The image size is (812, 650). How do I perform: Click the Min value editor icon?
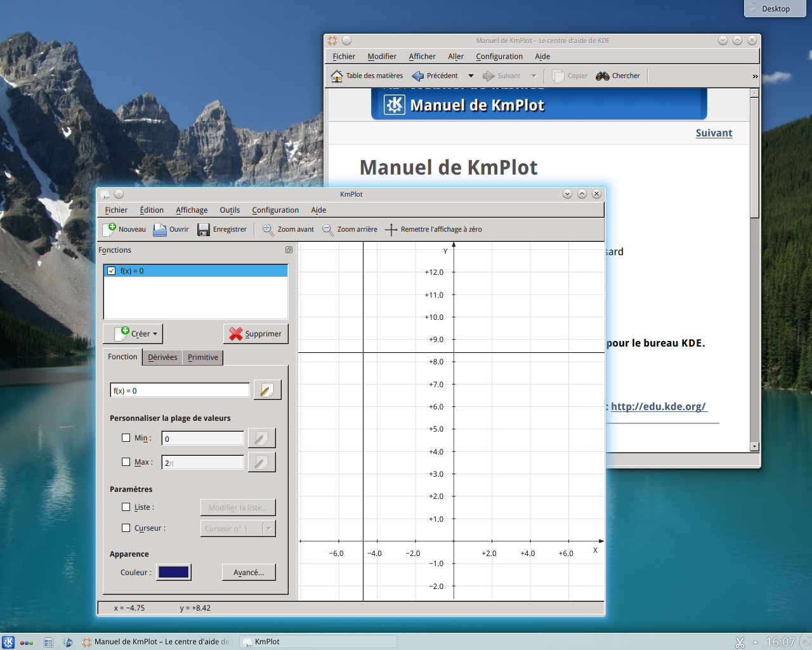coord(261,438)
